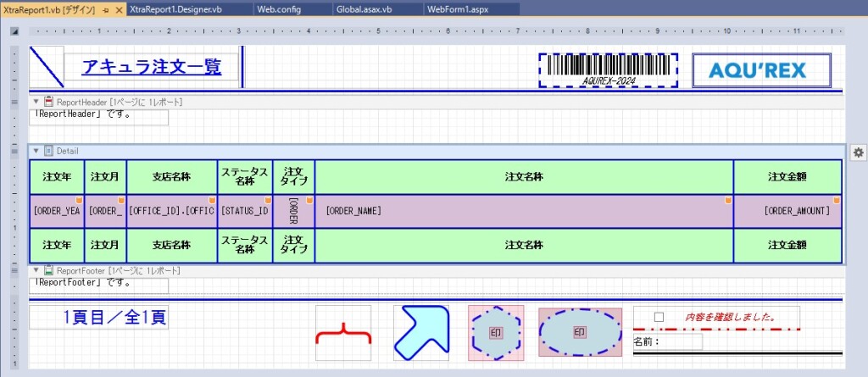Pin the XtraReport1.vb design tab
The image size is (868, 377).
(106, 8)
